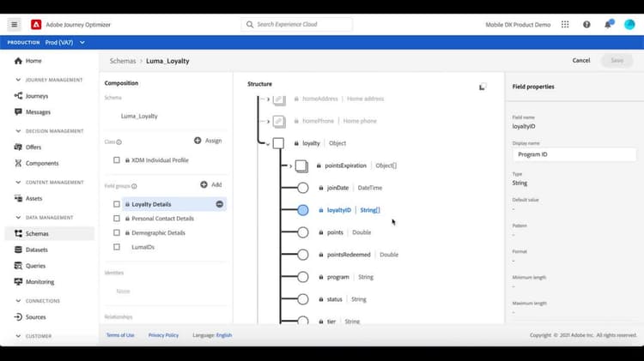Open Journeys from the sidebar
This screenshot has width=644, height=361.
[37, 96]
